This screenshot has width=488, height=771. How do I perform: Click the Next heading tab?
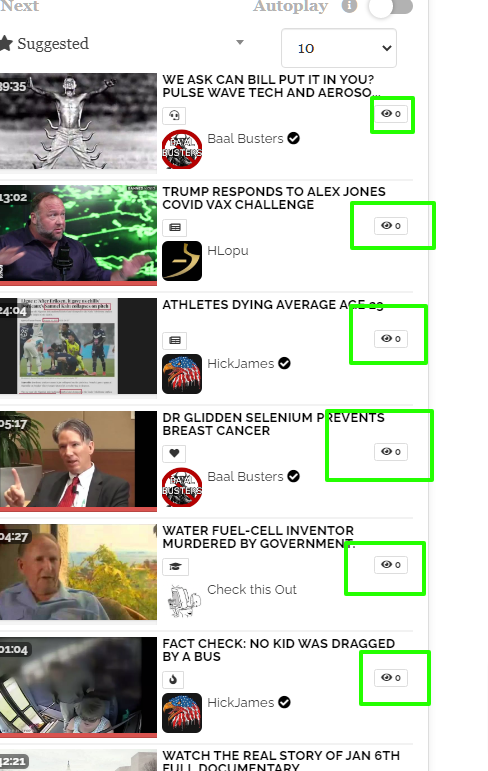[19, 6]
